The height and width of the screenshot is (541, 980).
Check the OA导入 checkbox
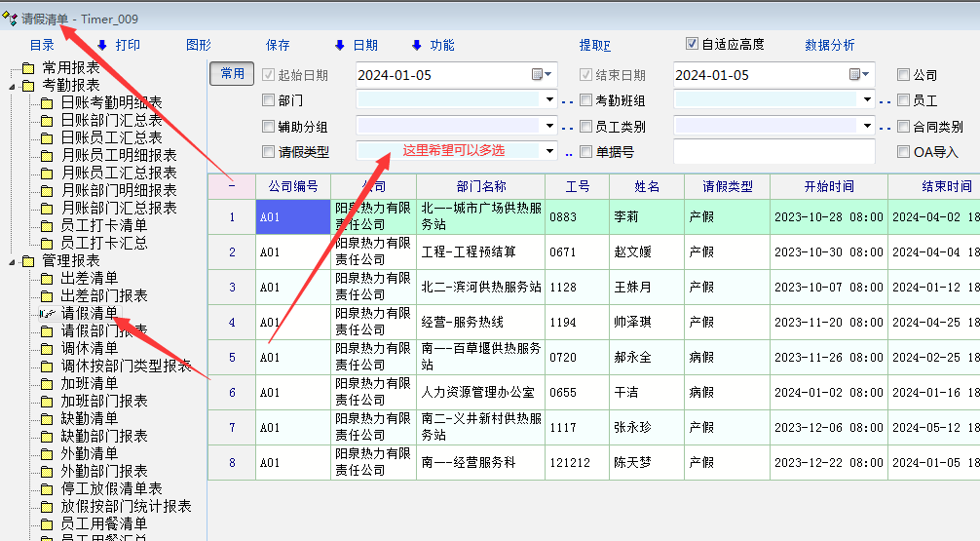tap(904, 151)
